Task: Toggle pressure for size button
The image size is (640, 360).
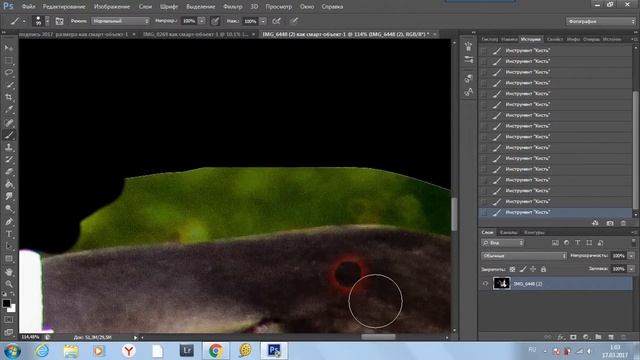Action: point(293,21)
